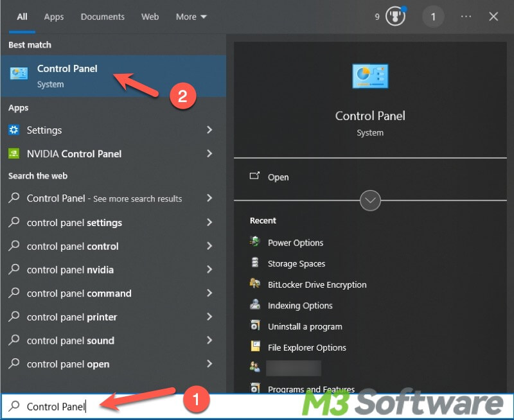Open Control Panel best match result
Viewport: 514px width, 420px height.
tap(113, 76)
